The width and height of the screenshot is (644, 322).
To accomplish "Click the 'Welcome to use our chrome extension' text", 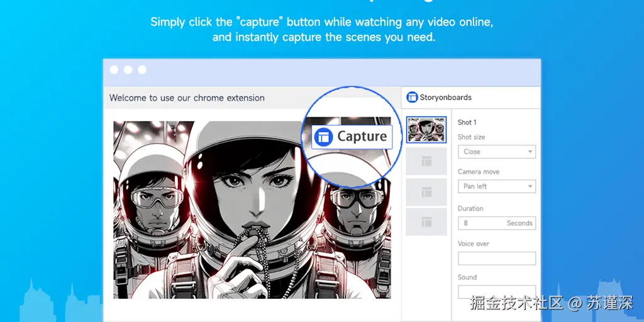I will pos(187,97).
